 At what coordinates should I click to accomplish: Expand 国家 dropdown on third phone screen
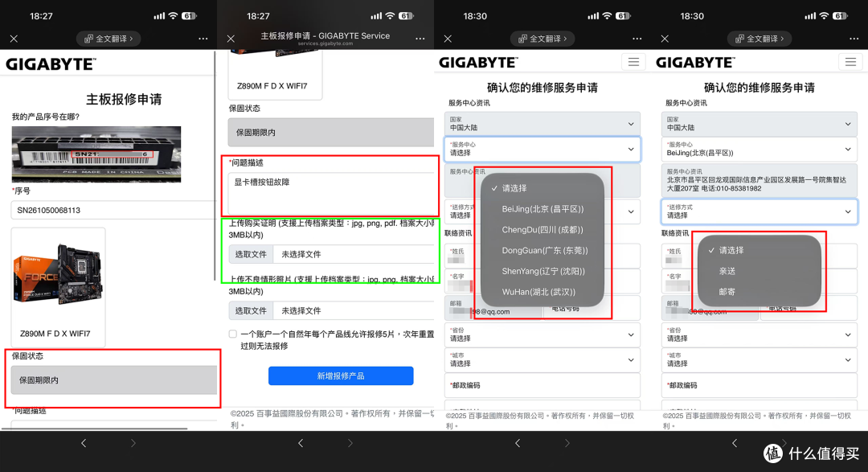coord(542,124)
